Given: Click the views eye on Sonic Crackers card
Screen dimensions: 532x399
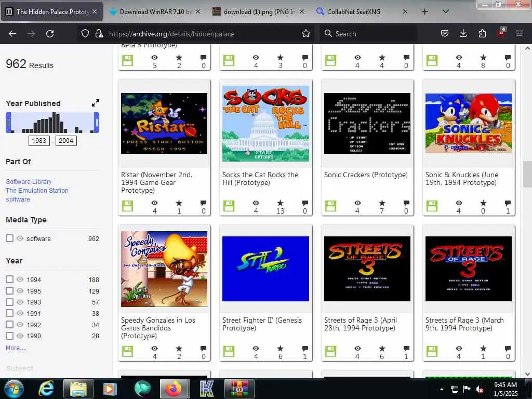Looking at the screenshot, I should tap(357, 203).
